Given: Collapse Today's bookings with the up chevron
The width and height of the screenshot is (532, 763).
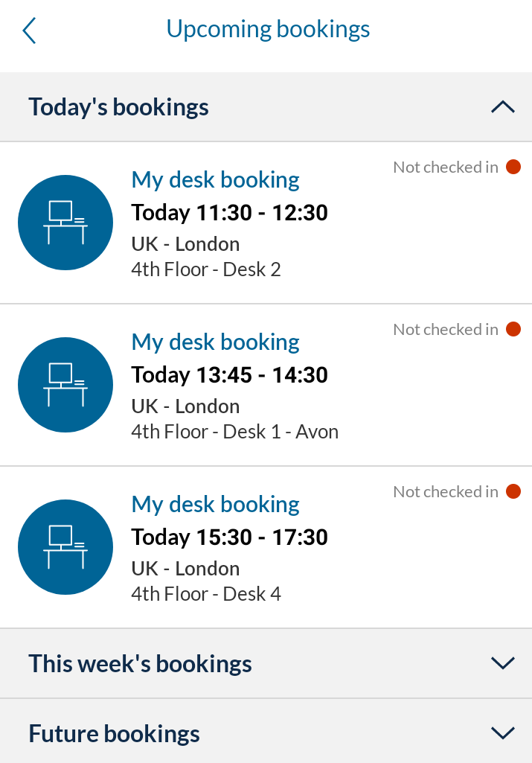Looking at the screenshot, I should (x=503, y=106).
